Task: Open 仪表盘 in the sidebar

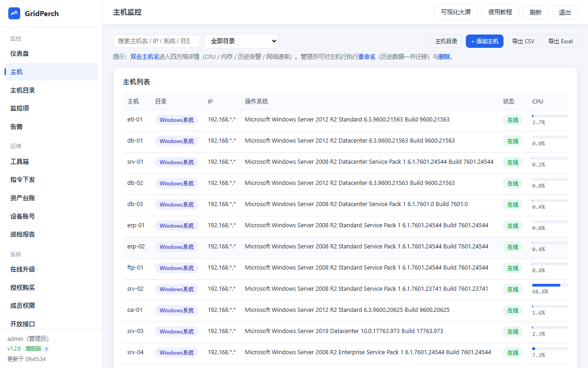Action: tap(51, 54)
